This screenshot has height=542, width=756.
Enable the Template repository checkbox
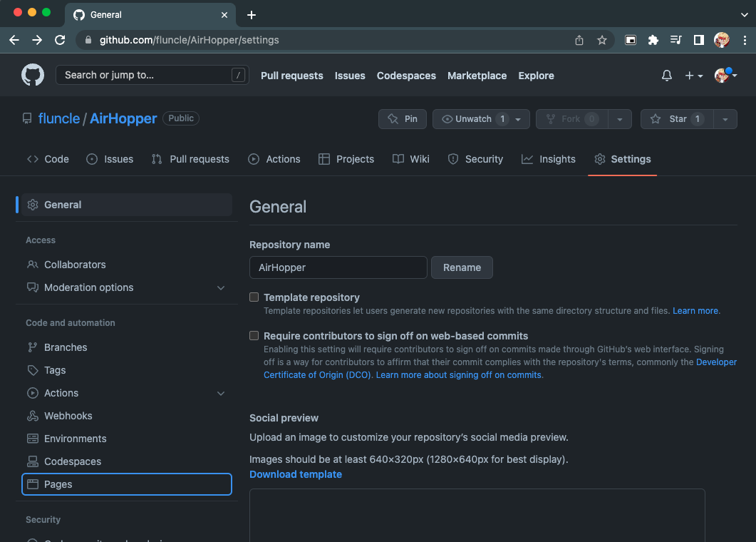coord(254,297)
